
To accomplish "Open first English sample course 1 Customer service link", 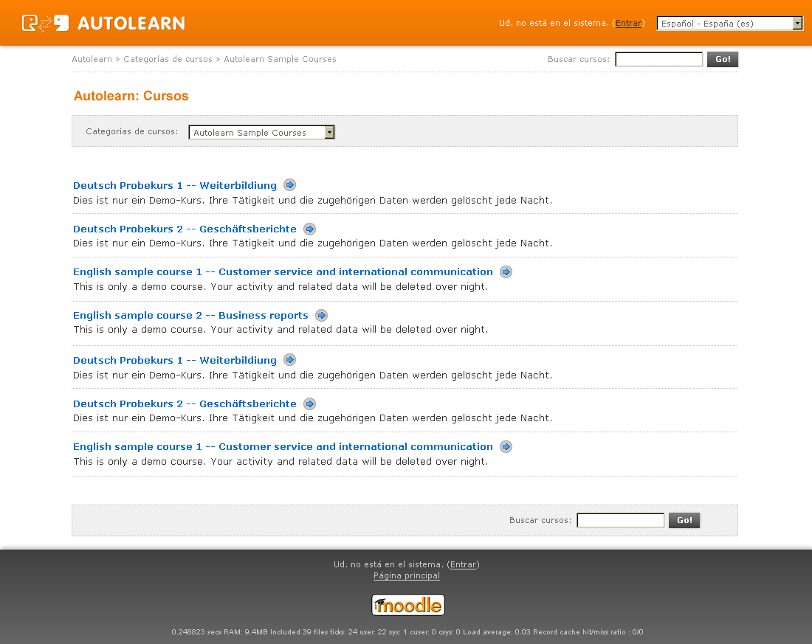I will click(x=283, y=271).
